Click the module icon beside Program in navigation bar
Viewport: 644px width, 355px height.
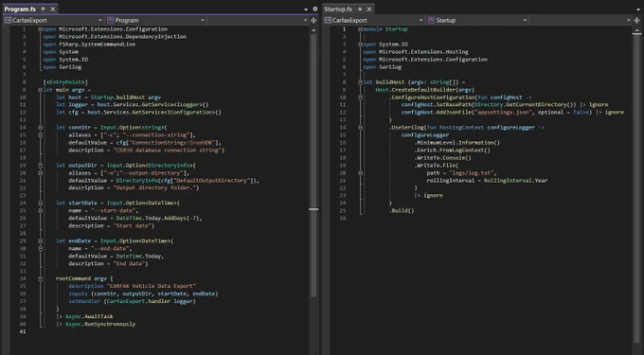(x=110, y=20)
